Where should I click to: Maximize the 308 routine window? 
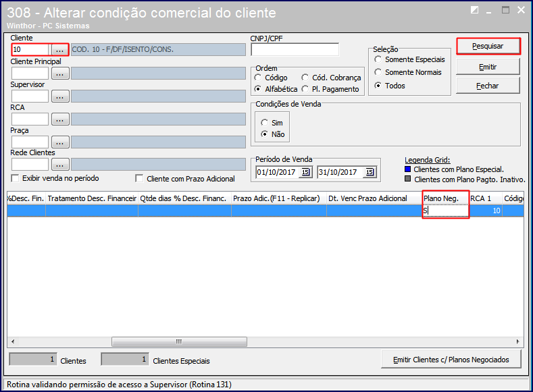pyautogui.click(x=505, y=10)
